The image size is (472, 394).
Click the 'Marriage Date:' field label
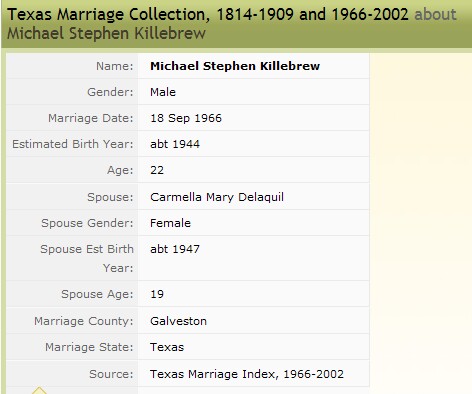pyautogui.click(x=91, y=118)
